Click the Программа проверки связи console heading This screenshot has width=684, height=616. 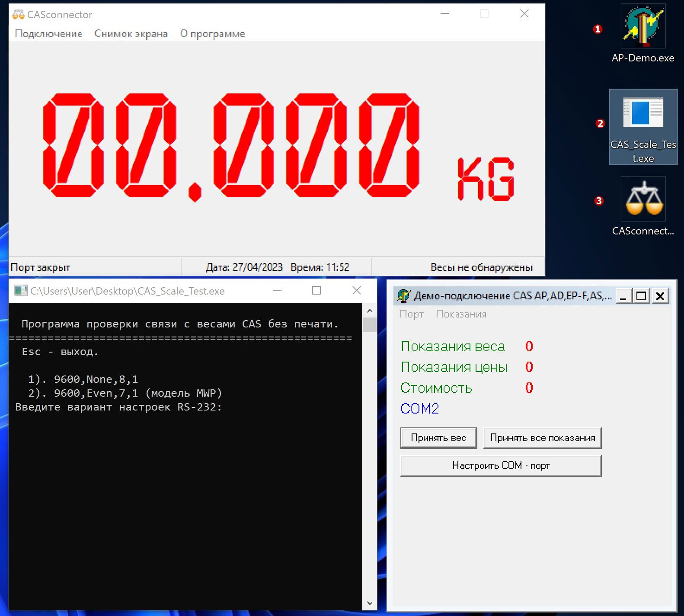(180, 324)
